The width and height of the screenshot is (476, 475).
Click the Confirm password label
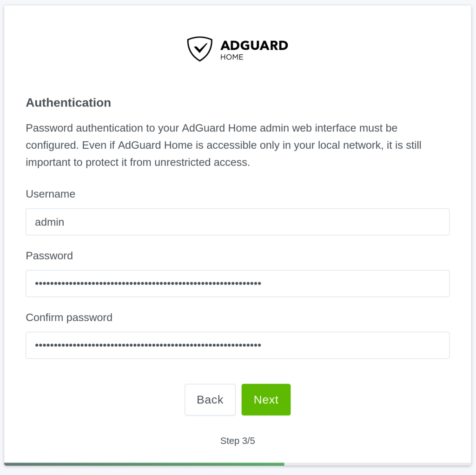[x=69, y=317]
